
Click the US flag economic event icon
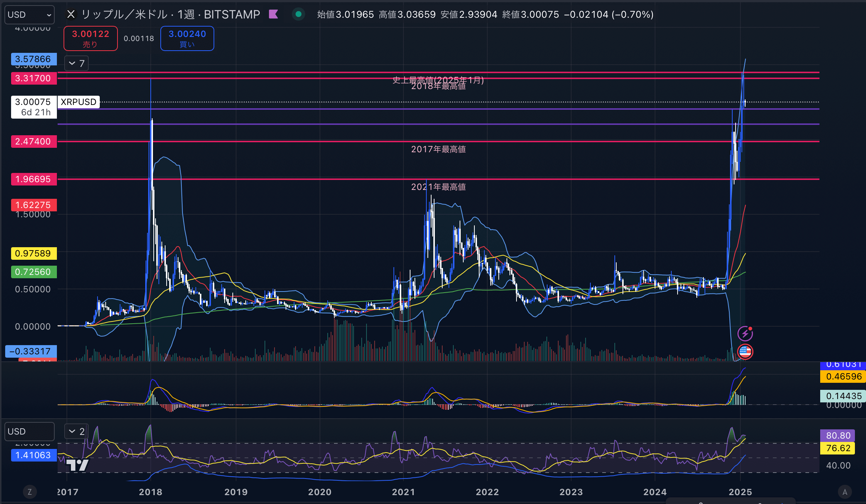[x=745, y=352]
